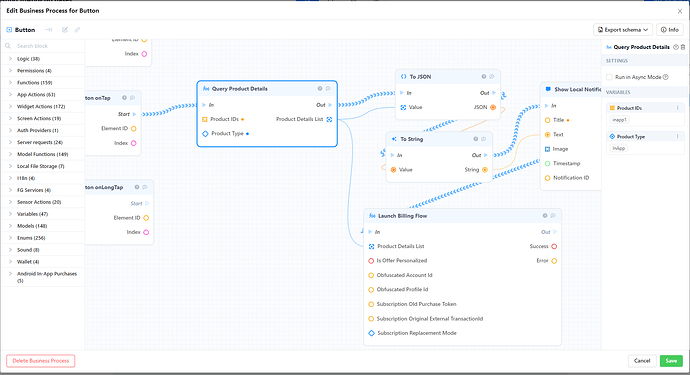Screen dimensions: 690x375
Task: Click the comment icon on To JSON node
Action: tap(492, 77)
